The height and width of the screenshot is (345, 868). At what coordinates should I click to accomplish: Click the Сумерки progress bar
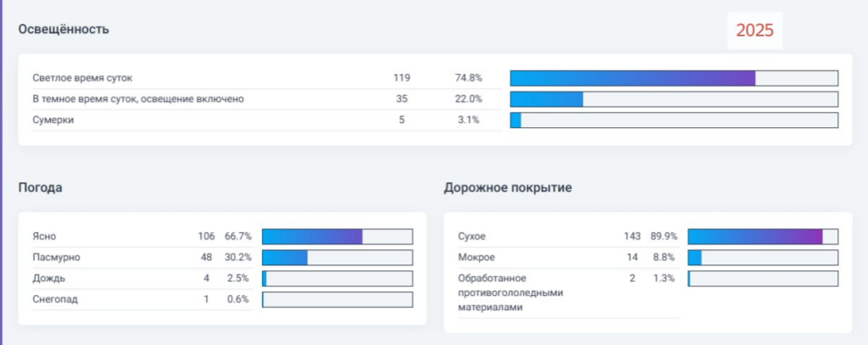(x=674, y=120)
